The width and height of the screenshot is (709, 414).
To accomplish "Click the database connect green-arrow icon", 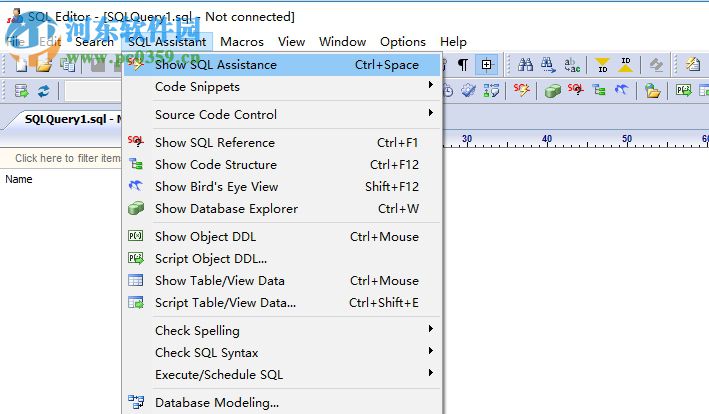I will (x=21, y=91).
